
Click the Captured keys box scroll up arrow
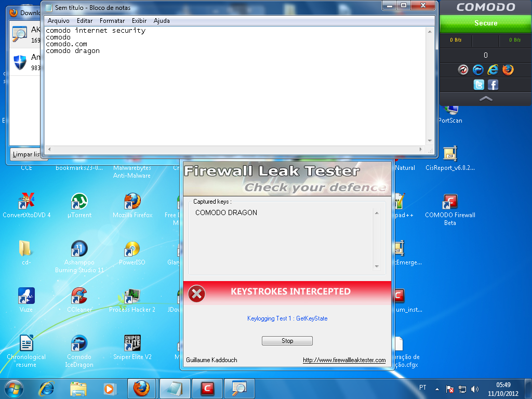tap(376, 213)
